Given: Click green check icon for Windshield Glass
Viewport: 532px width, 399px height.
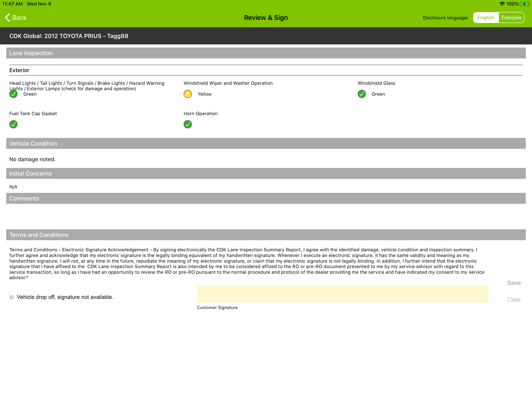Looking at the screenshot, I should coord(362,94).
